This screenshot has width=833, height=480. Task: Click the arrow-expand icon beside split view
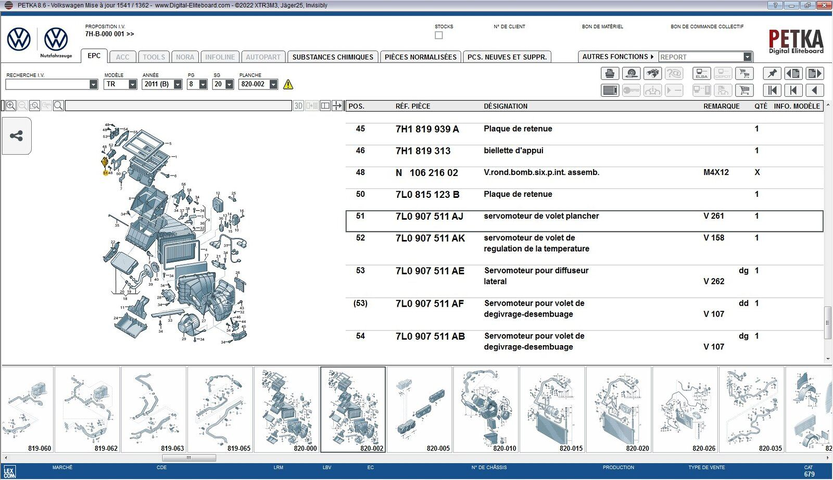pyautogui.click(x=337, y=106)
